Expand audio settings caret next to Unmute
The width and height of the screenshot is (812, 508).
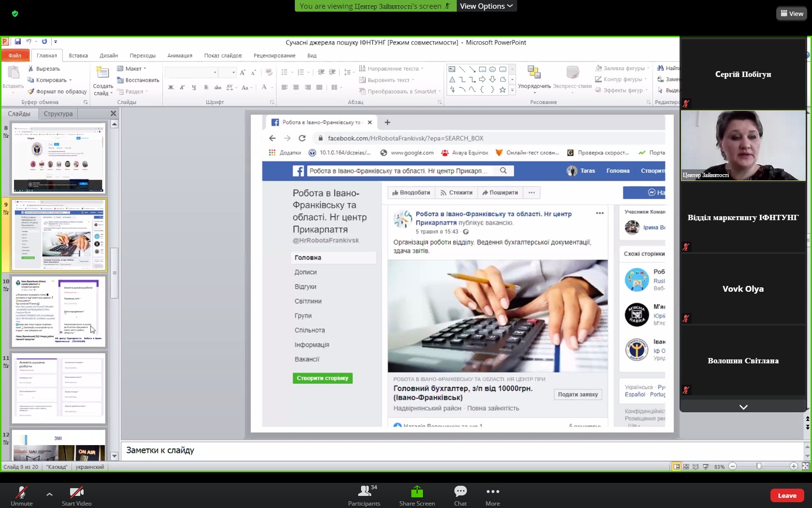(x=49, y=494)
